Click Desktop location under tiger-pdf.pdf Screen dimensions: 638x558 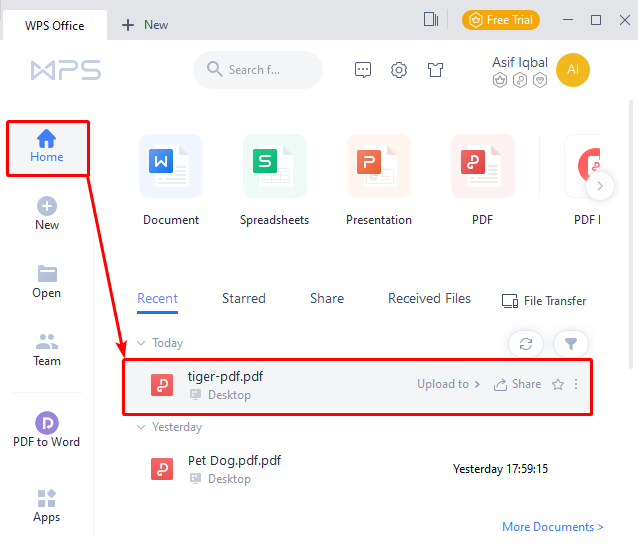tap(229, 395)
